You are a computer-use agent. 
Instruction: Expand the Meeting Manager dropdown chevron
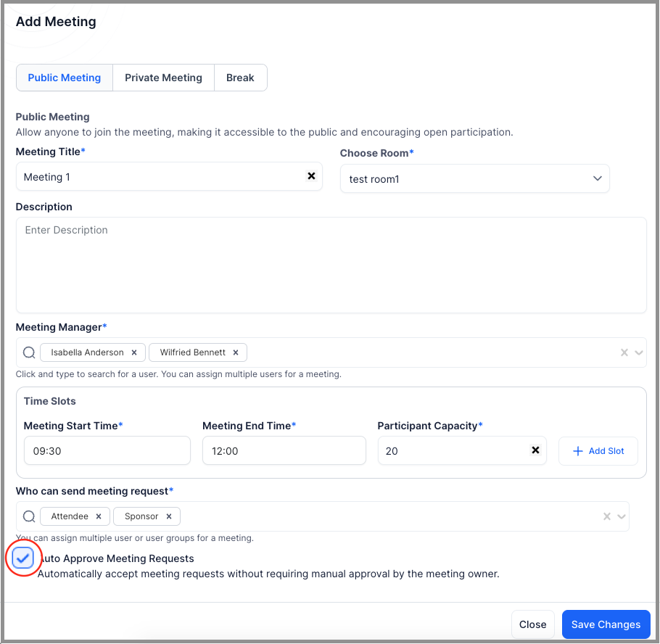tap(638, 352)
